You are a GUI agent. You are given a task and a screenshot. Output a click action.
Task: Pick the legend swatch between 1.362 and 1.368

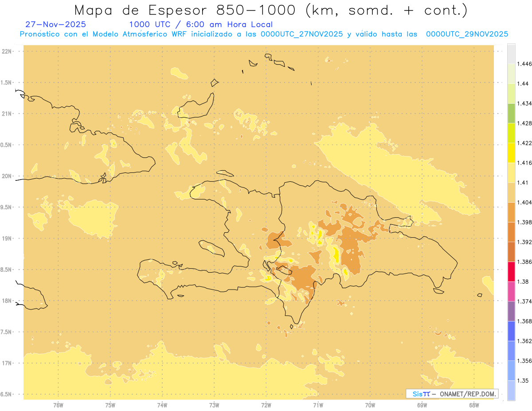click(x=511, y=331)
